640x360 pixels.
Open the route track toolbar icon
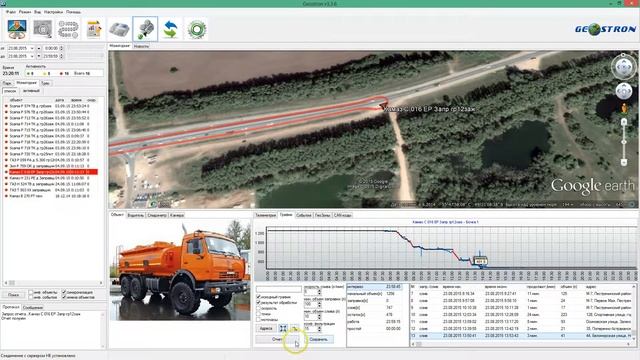[x=68, y=29]
